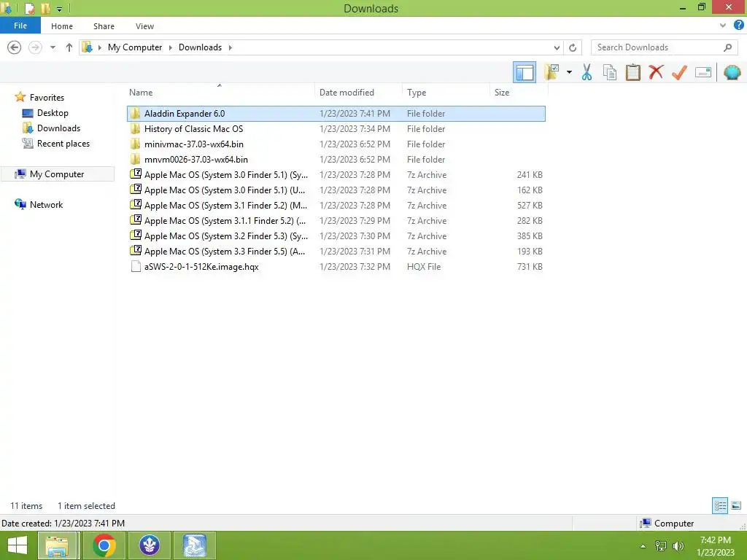Select History of Classic Mac OS folder
The height and width of the screenshot is (560, 747).
click(336, 128)
